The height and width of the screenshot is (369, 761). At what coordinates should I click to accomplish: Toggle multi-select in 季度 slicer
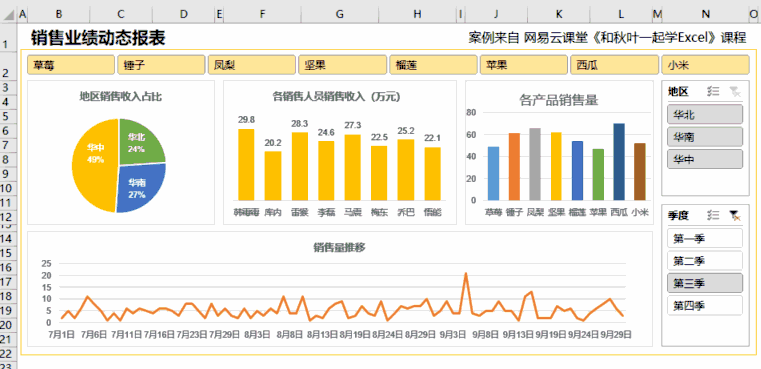click(713, 216)
